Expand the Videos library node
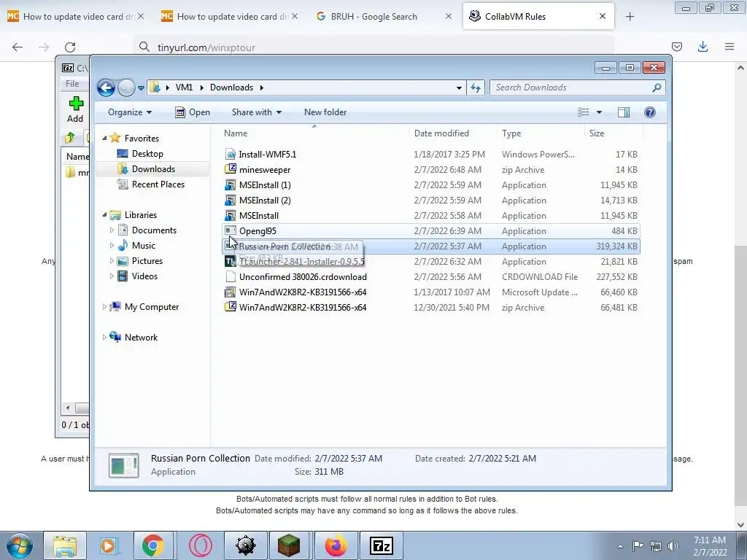Screen dimensions: 747x560 [x=112, y=276]
